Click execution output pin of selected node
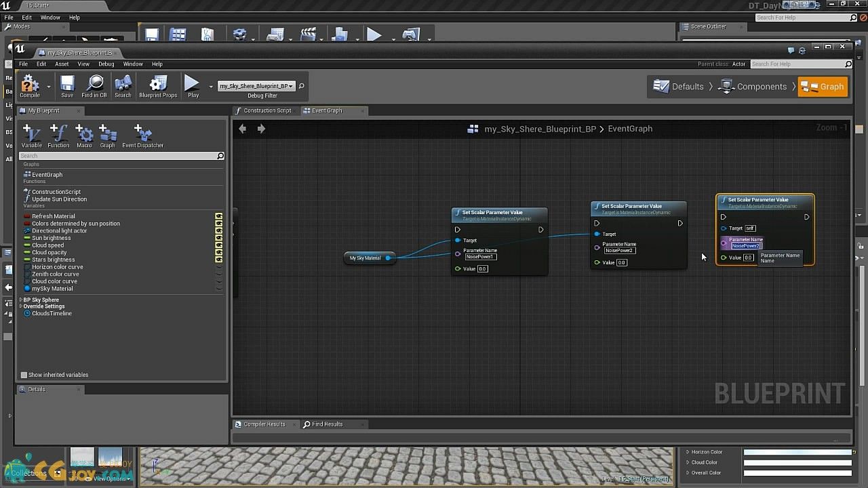Screen dimensions: 868x488 [x=806, y=217]
